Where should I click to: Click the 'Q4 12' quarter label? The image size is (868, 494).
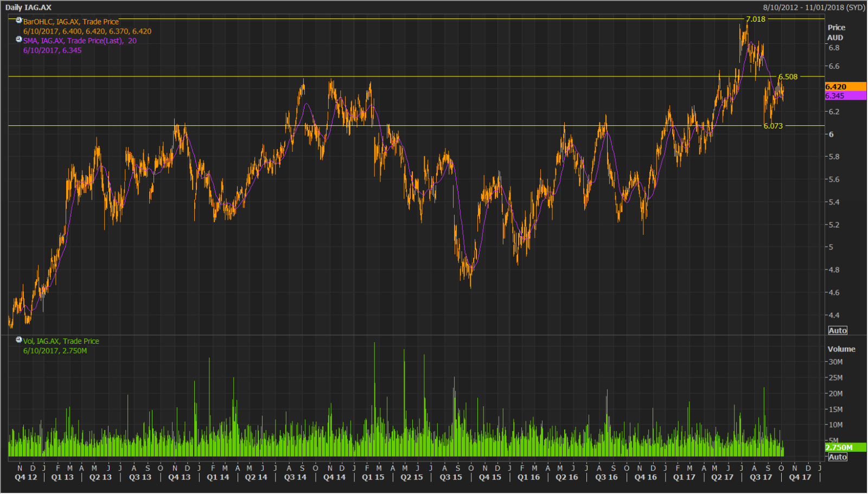(25, 478)
